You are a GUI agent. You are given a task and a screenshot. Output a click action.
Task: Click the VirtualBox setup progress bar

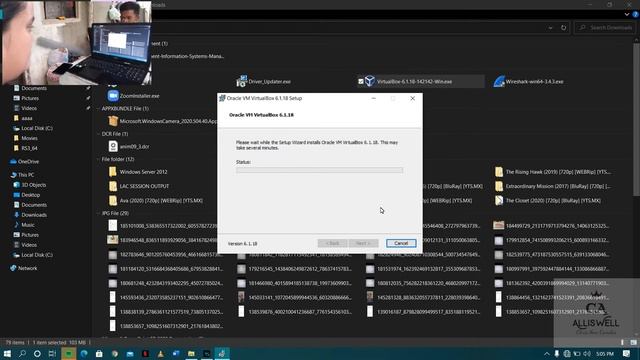click(x=319, y=170)
